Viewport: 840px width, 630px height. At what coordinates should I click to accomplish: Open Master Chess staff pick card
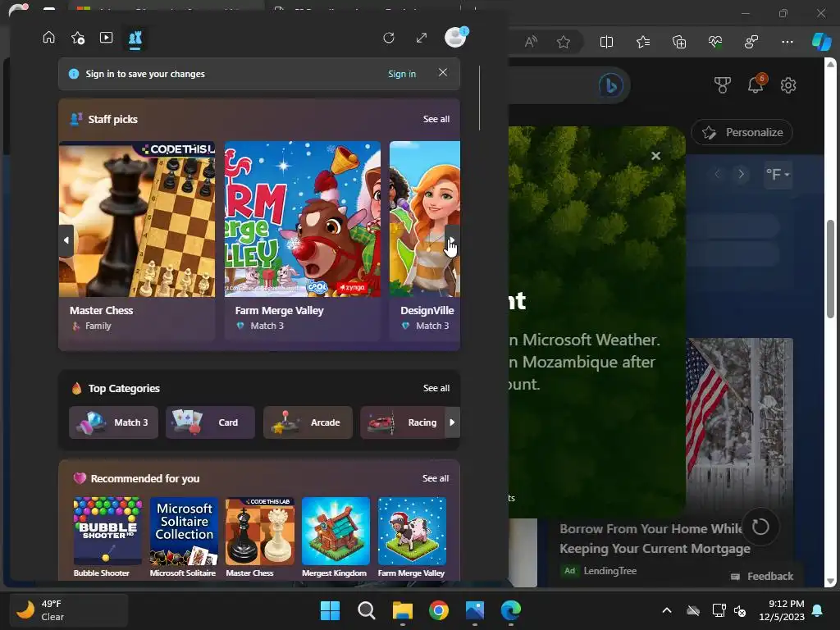[137, 240]
